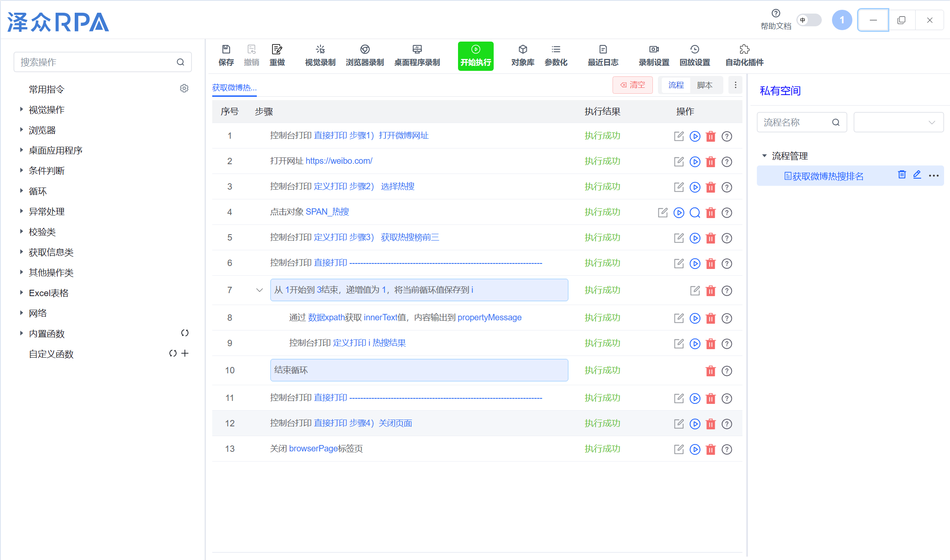Edit step 8 with its pencil icon

tap(679, 318)
